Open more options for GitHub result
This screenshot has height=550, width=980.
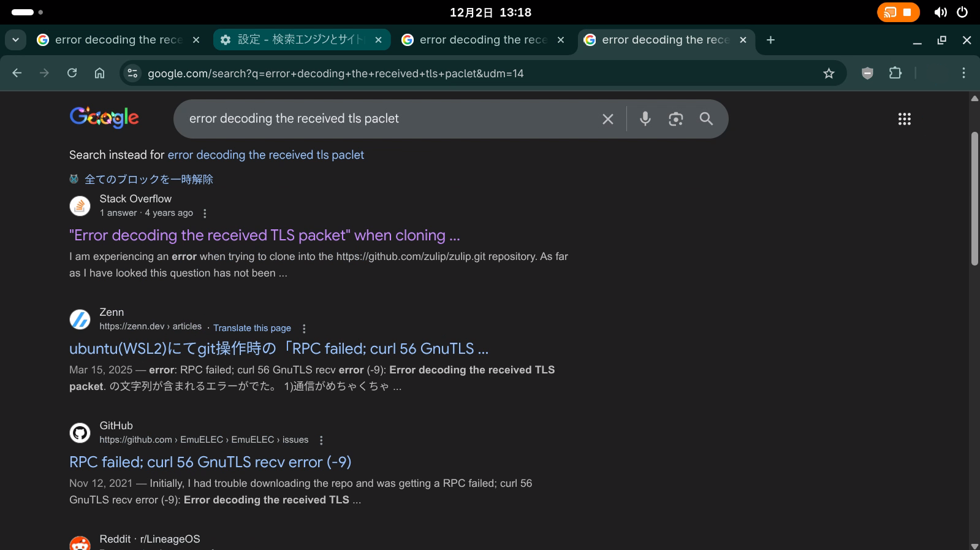coord(321,440)
